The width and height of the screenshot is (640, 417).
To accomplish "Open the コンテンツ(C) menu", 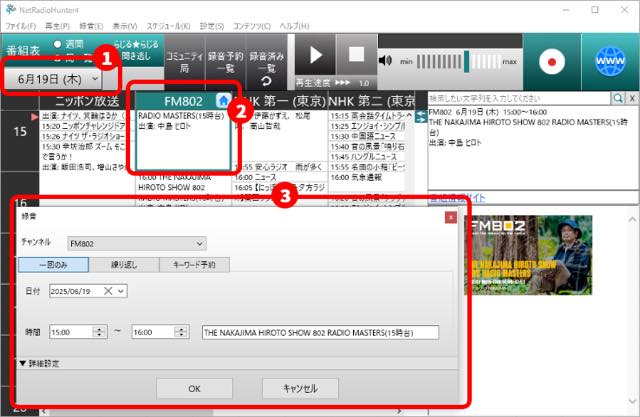I will 251,26.
